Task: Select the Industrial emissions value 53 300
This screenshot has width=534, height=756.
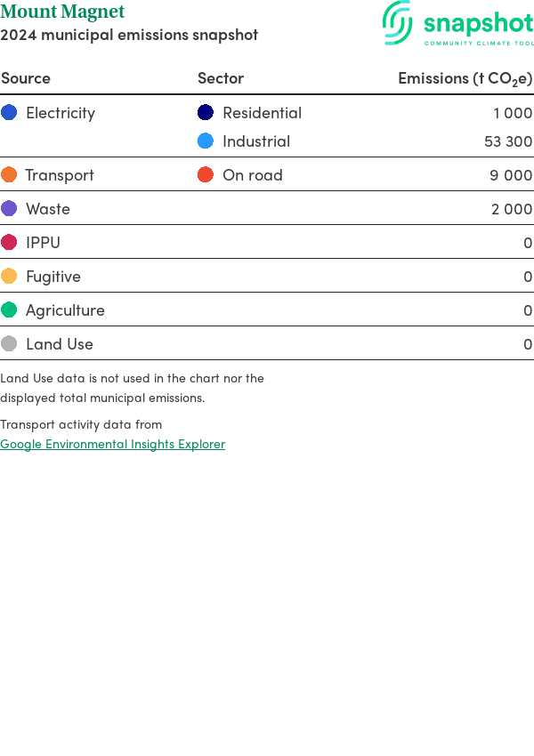Action: pyautogui.click(x=508, y=141)
